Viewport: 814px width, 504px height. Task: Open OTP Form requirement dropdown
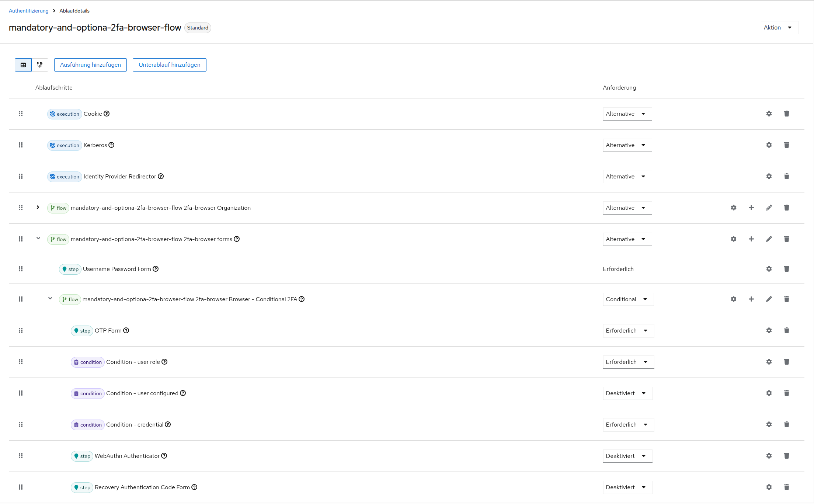click(628, 331)
